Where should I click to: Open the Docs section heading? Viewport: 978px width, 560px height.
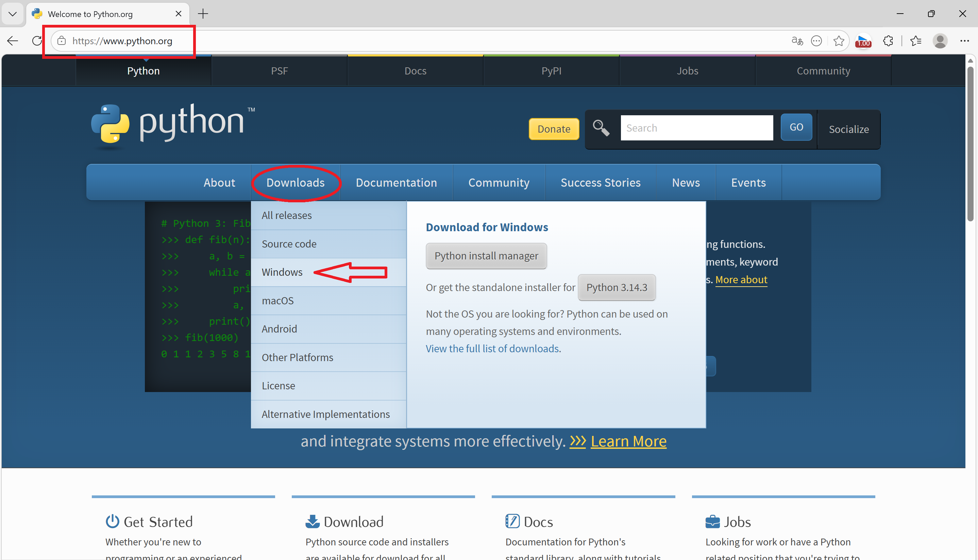coord(538,522)
